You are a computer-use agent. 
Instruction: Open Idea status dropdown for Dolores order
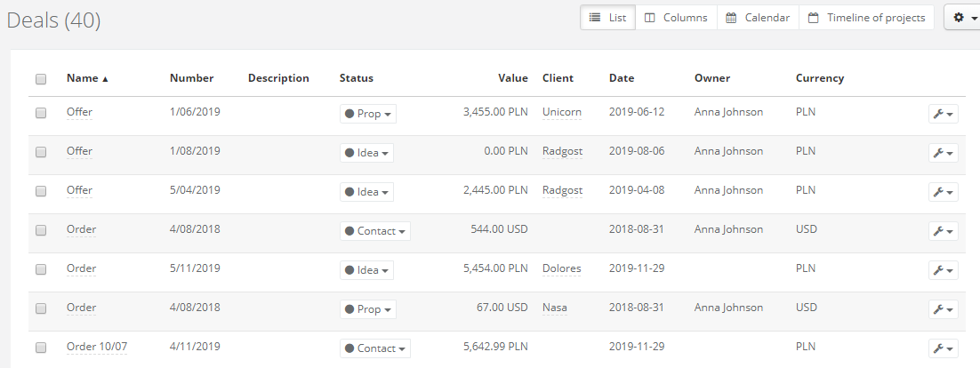tap(366, 270)
